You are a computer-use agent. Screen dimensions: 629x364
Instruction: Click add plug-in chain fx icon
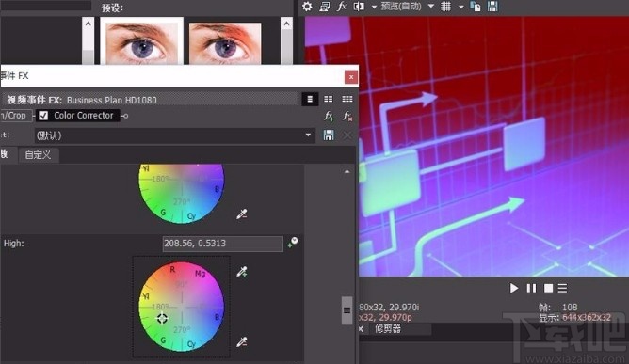click(x=329, y=116)
